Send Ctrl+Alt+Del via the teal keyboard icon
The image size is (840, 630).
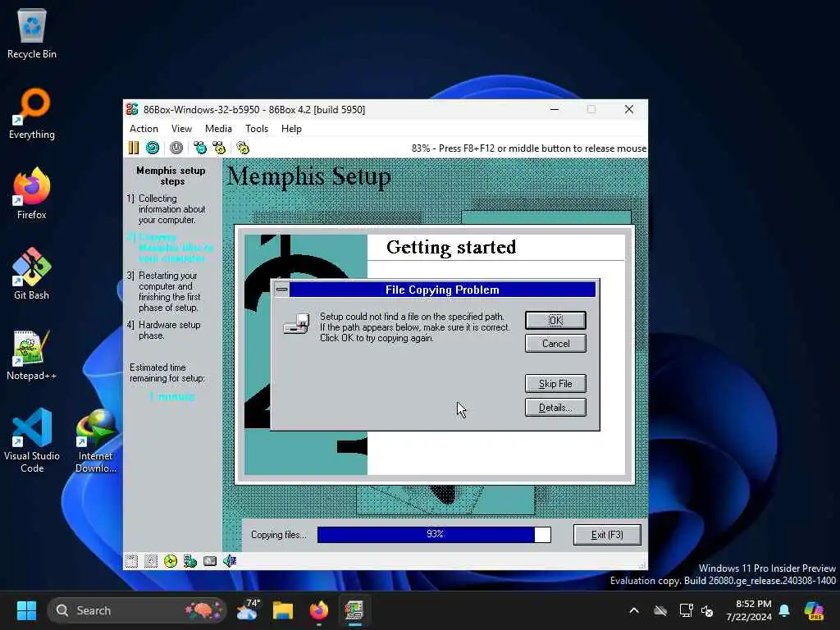point(200,148)
